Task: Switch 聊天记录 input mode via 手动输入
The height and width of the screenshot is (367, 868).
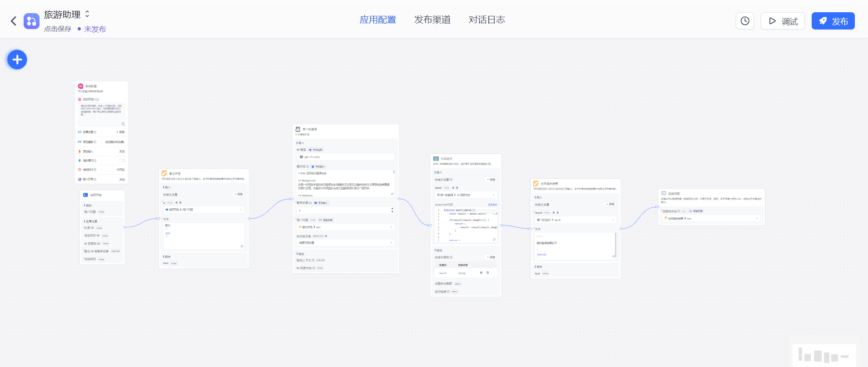Action: coord(321,203)
